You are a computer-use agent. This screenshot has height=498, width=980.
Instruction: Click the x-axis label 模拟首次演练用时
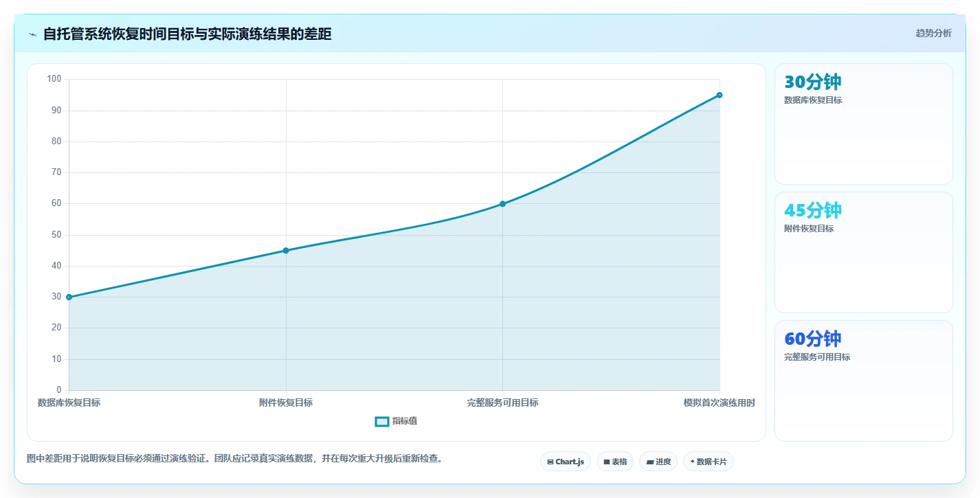point(720,403)
